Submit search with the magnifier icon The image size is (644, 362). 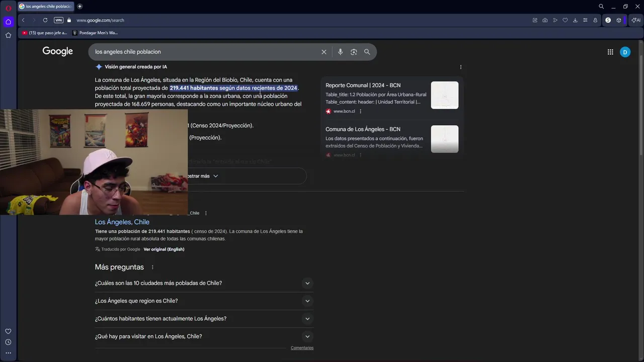click(x=367, y=52)
